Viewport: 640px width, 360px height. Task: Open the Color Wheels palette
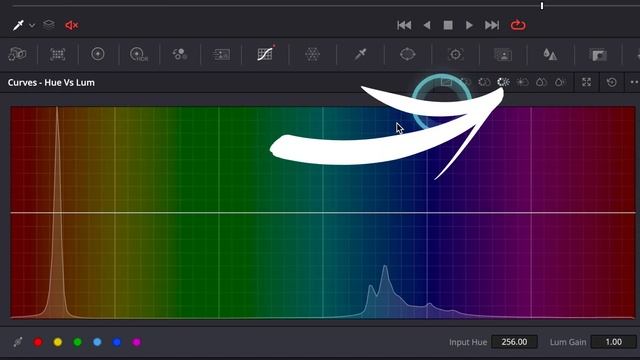point(98,54)
